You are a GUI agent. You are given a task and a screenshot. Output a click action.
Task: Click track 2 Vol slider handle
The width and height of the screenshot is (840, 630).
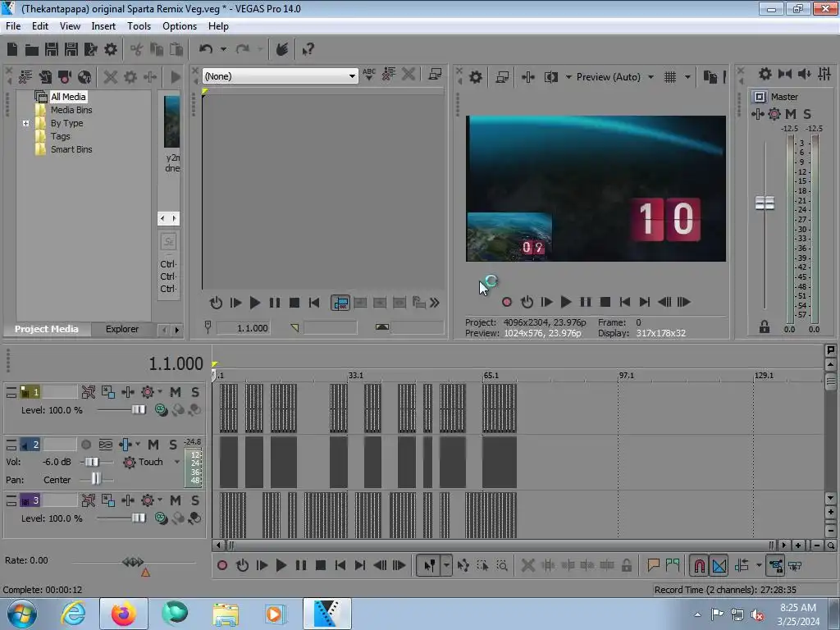point(92,462)
